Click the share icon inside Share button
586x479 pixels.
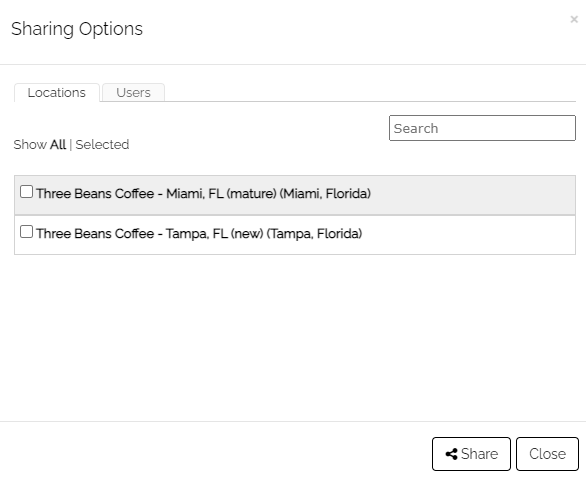click(x=451, y=454)
